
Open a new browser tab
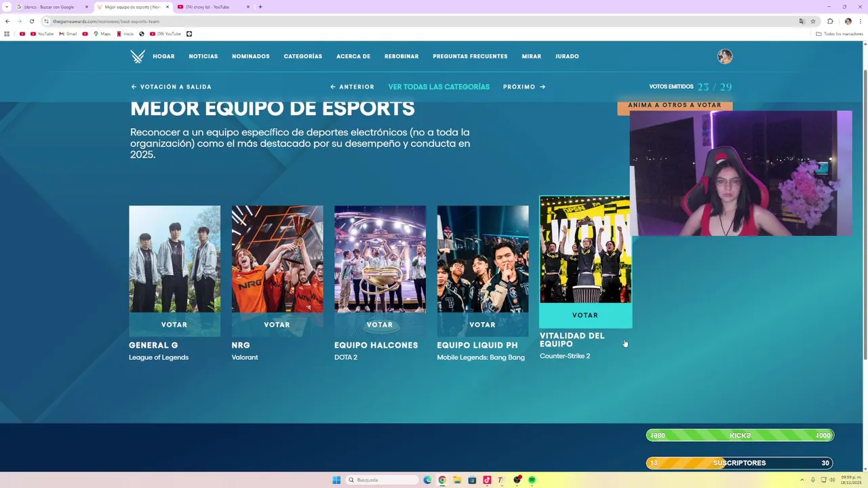(260, 7)
